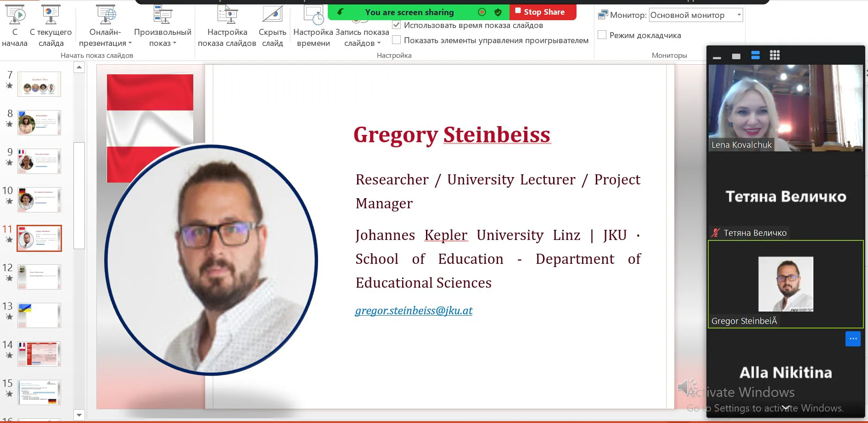Expand the Record slideshow dropdown arrow
The image size is (868, 423).
click(379, 43)
